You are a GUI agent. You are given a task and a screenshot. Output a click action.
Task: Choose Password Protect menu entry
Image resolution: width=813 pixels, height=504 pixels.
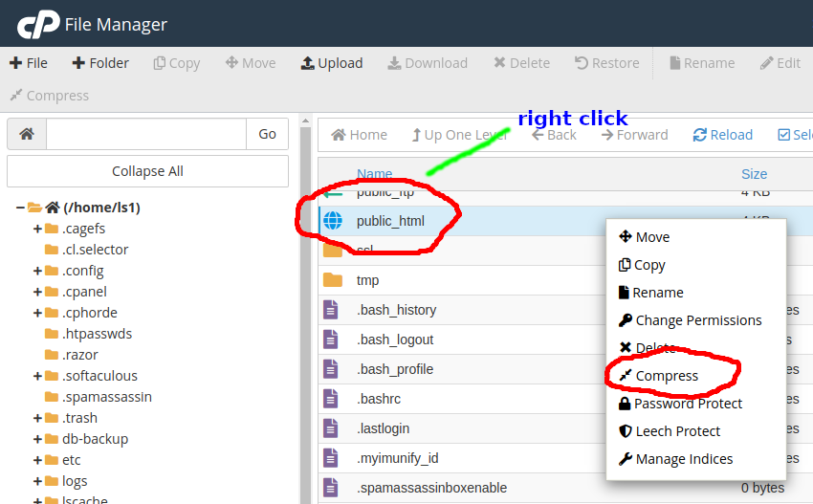click(688, 404)
